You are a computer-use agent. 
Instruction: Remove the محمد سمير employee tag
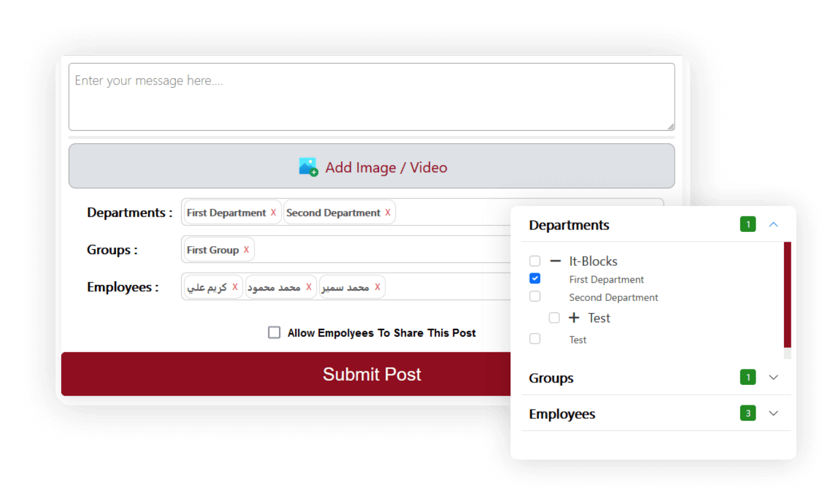coord(377,287)
